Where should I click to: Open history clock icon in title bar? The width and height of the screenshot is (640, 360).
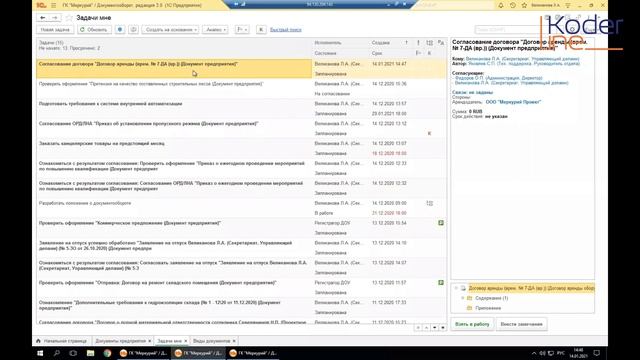(x=513, y=5)
